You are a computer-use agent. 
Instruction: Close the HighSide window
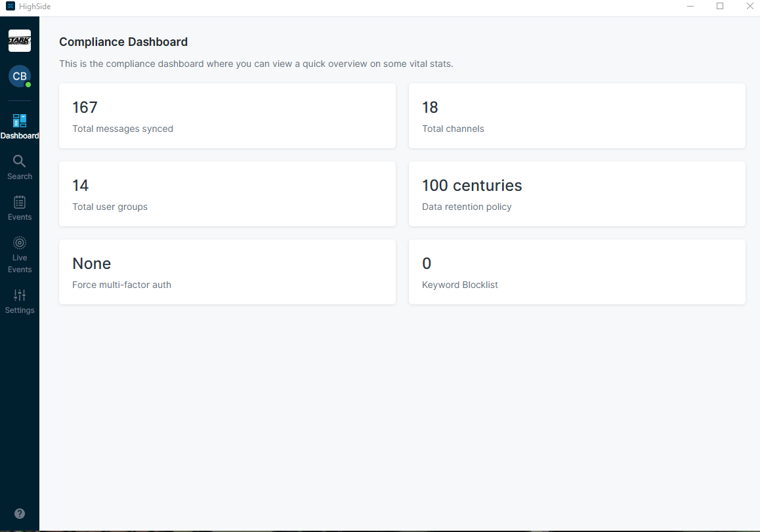[749, 7]
